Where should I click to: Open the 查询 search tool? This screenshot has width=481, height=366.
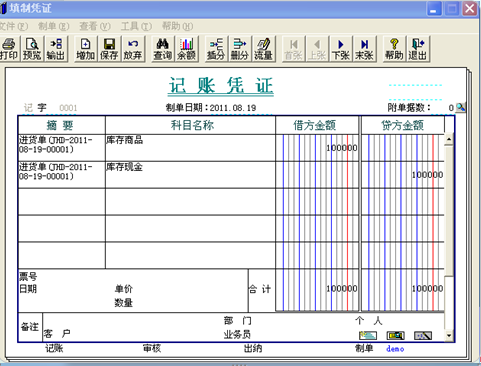pyautogui.click(x=162, y=49)
